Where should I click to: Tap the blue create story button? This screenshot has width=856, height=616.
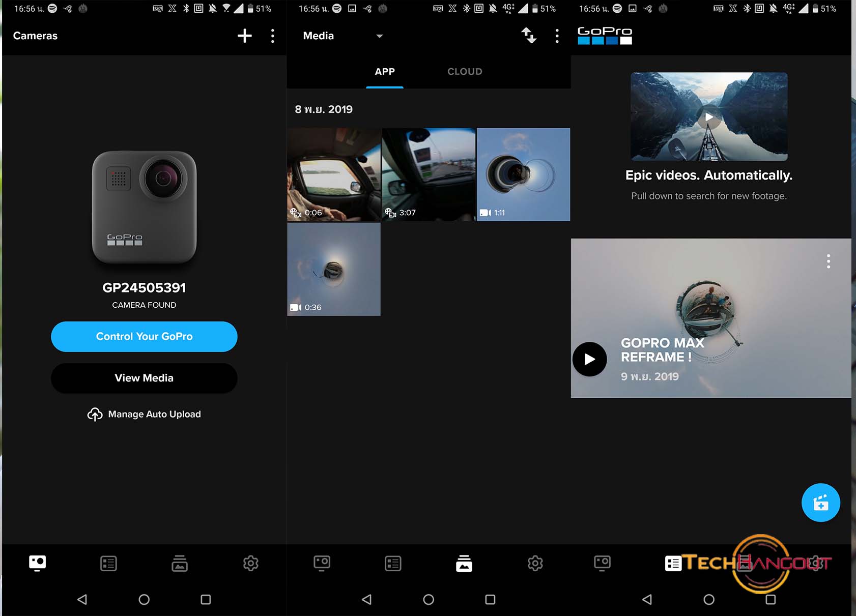tap(820, 503)
